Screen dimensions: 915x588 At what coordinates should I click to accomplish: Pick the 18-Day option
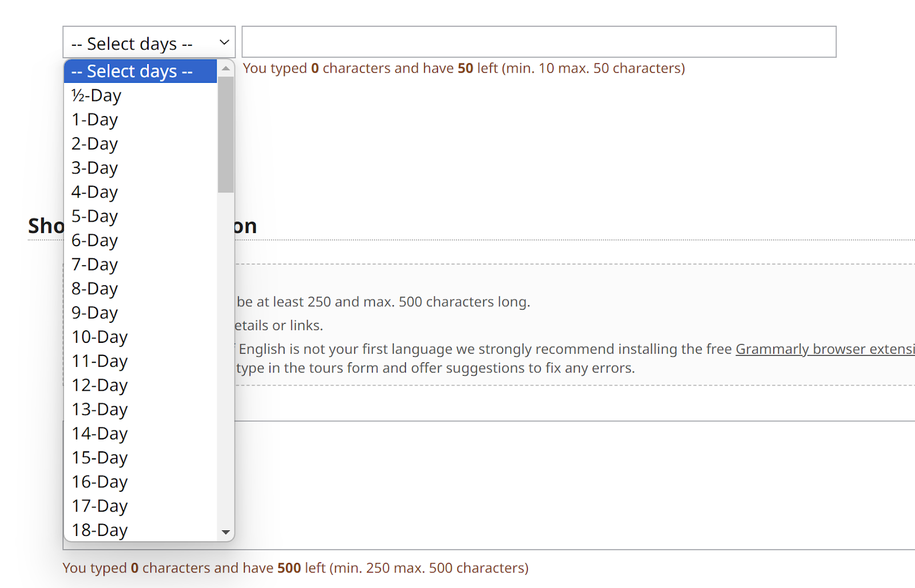pyautogui.click(x=140, y=530)
